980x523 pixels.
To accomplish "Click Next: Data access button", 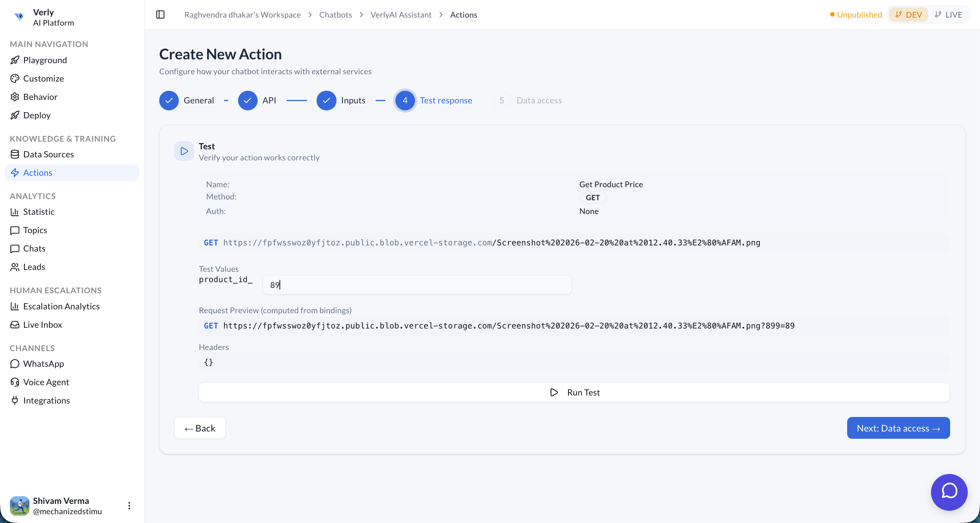I will click(x=898, y=428).
